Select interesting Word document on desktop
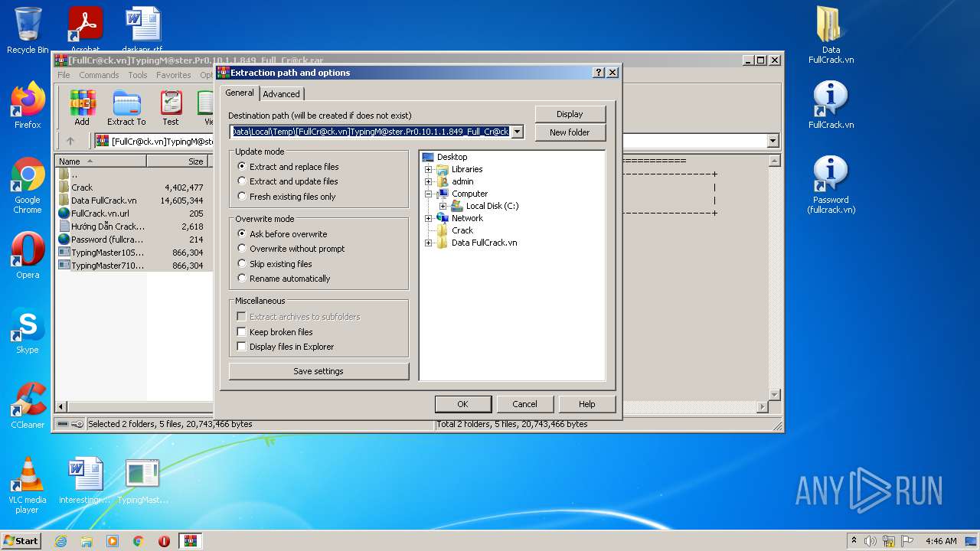Viewport: 980px width, 551px height. point(85,481)
